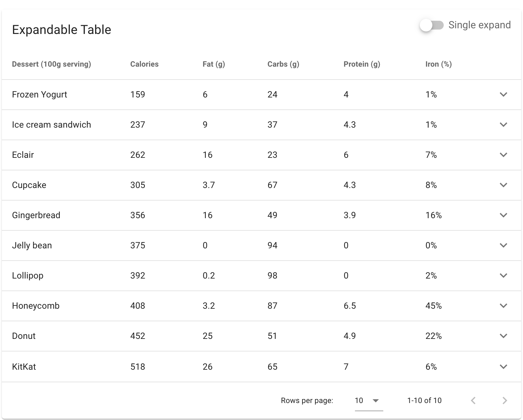
Task: Click the Gingerbread row chevron icon
Action: pos(503,215)
